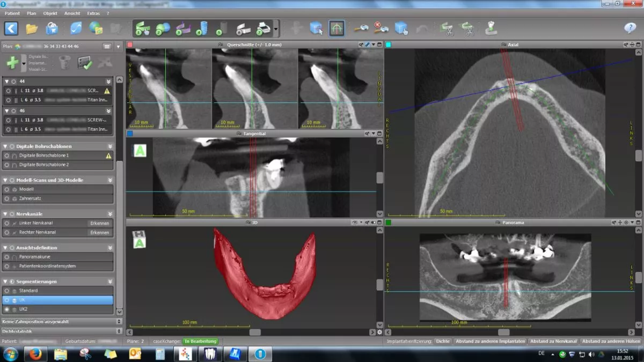
Task: Open the Ansicht menu
Action: coord(72,13)
